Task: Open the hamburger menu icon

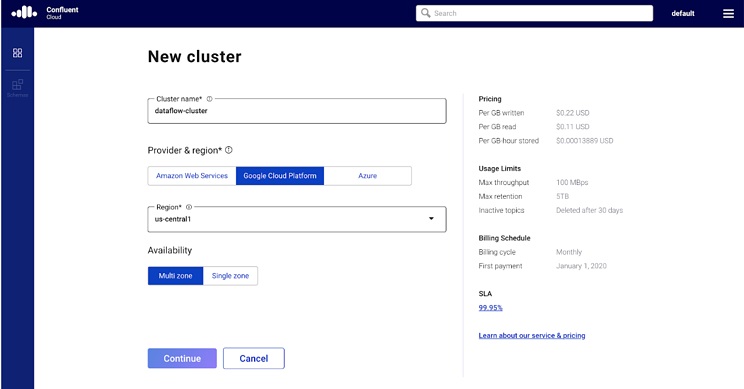Action: (728, 14)
